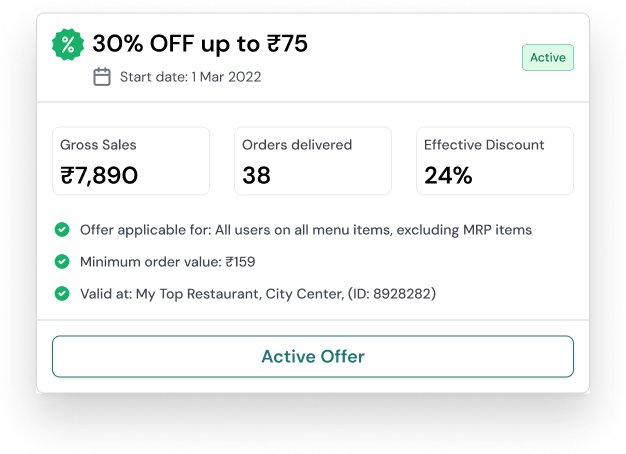Open the Orders delivered card
Screen dimensions: 626x454
pos(313,161)
